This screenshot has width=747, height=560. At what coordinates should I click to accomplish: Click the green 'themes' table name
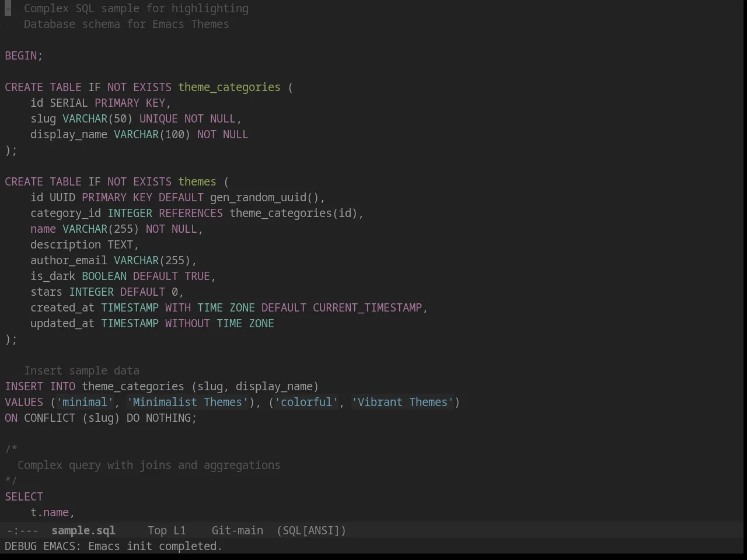[197, 182]
